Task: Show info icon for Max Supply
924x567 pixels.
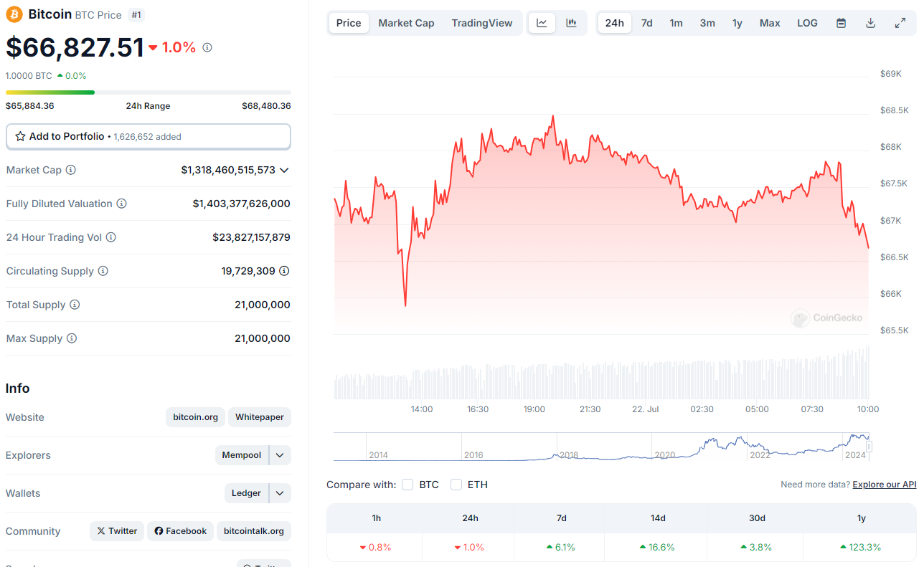Action: [x=72, y=338]
